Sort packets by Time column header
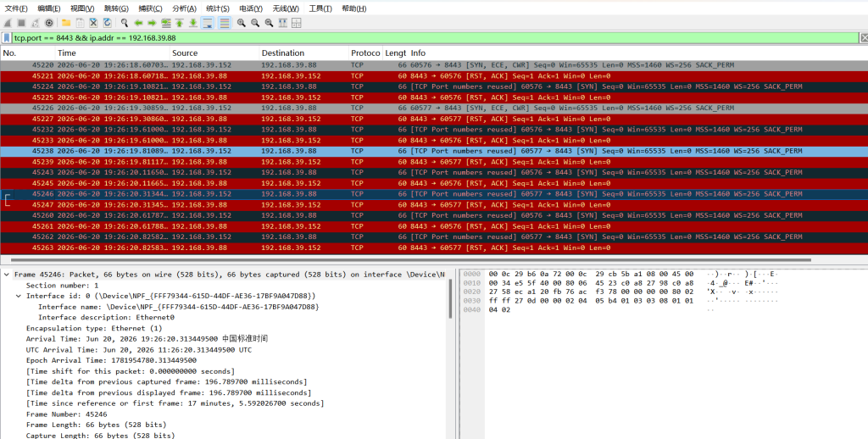This screenshot has width=868, height=439. 113,53
